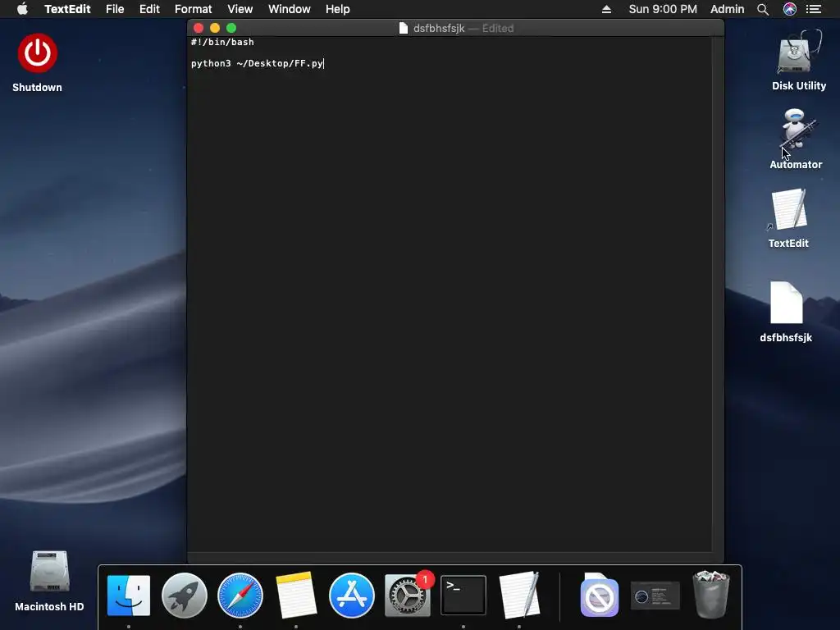
Task: Launch Safari from the Dock
Action: click(240, 596)
